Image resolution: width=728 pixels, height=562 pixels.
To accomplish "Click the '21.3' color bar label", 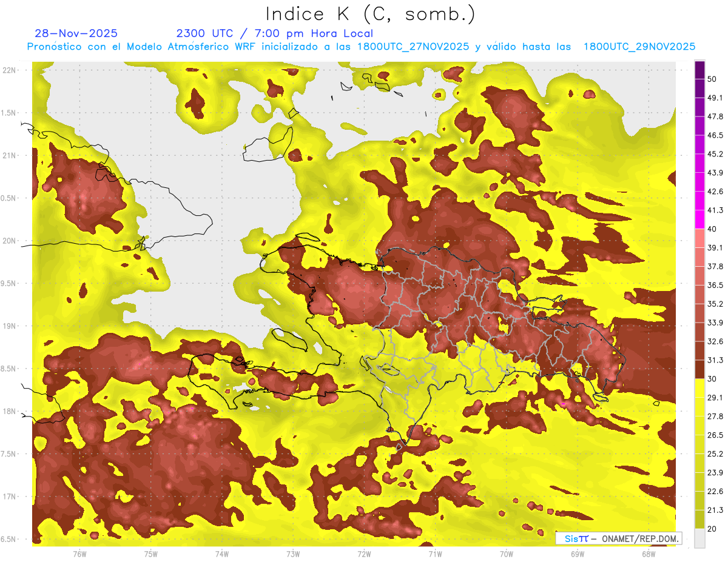I will [x=715, y=510].
